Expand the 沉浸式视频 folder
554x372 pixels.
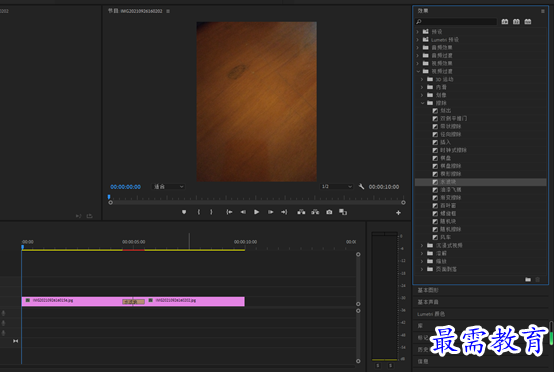(x=422, y=245)
